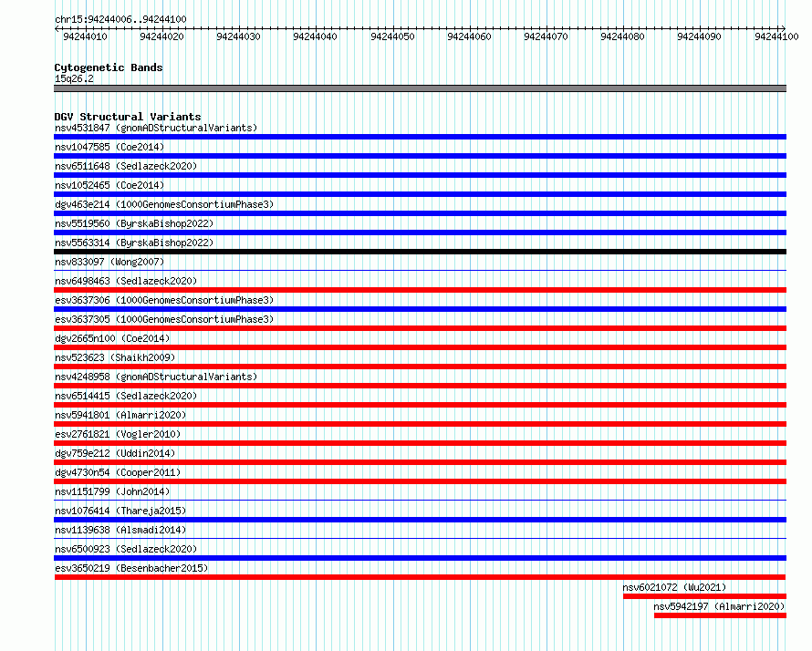Select the red bar under nsv6498463
812x651 pixels.
(420, 290)
